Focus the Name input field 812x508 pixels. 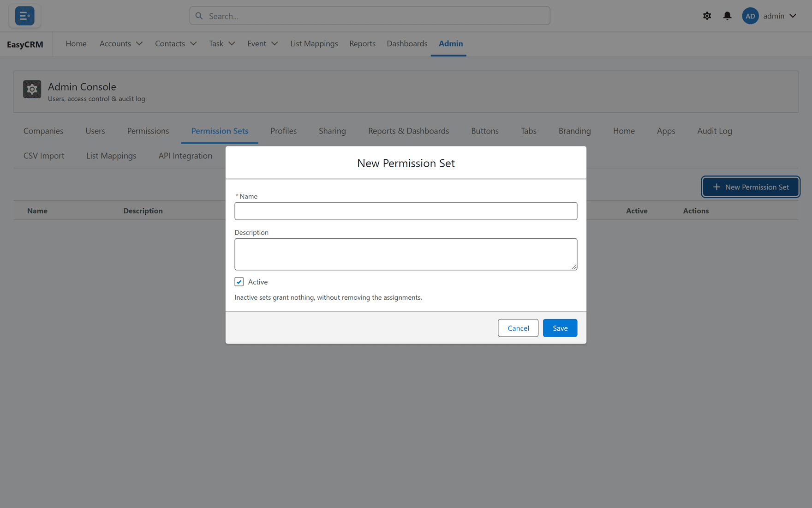(x=406, y=211)
